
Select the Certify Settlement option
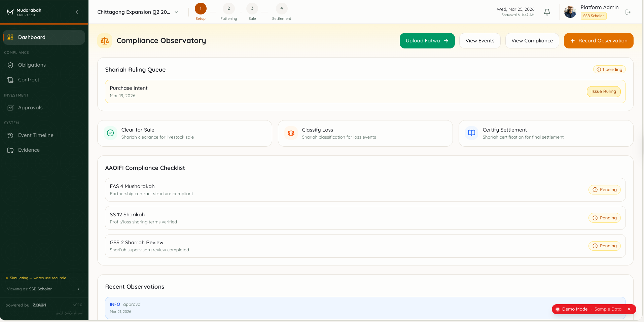point(546,133)
